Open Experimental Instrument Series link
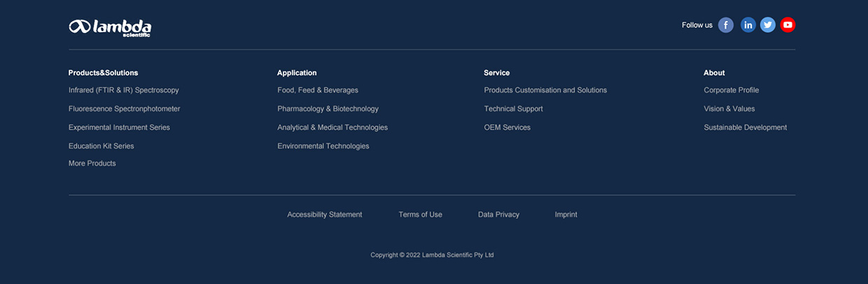This screenshot has width=868, height=284. (x=119, y=128)
